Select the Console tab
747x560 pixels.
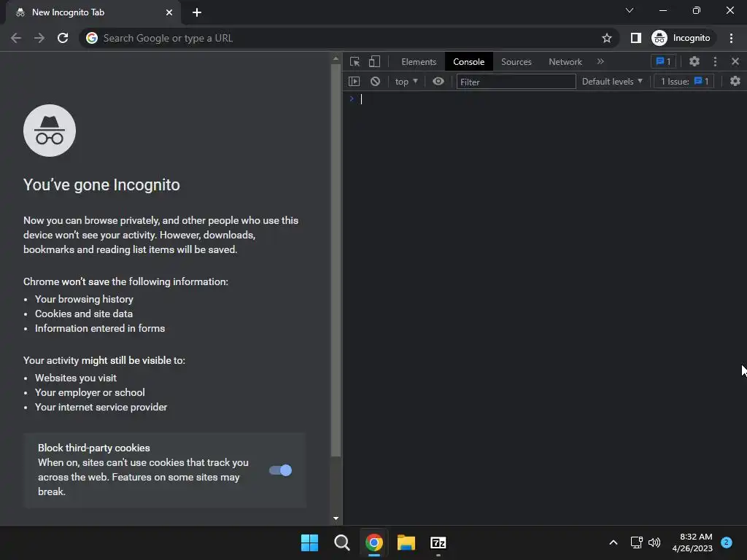[469, 62]
